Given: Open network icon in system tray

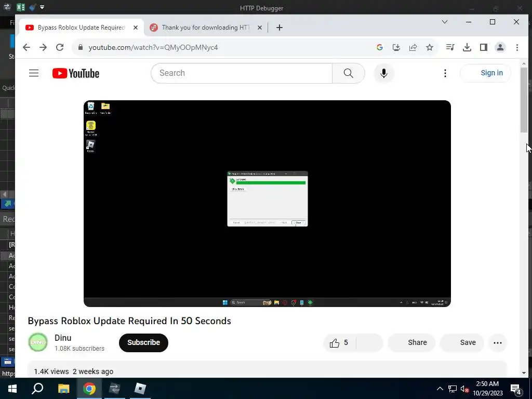Looking at the screenshot, I should pos(453,389).
